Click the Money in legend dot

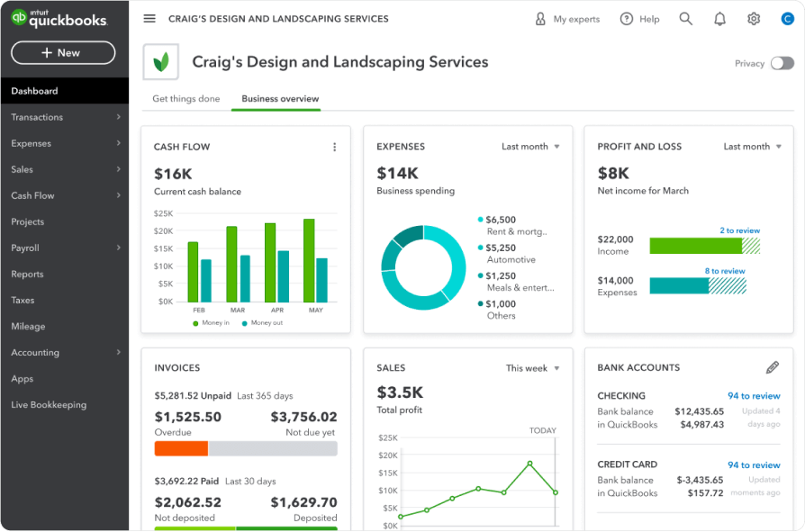(195, 323)
